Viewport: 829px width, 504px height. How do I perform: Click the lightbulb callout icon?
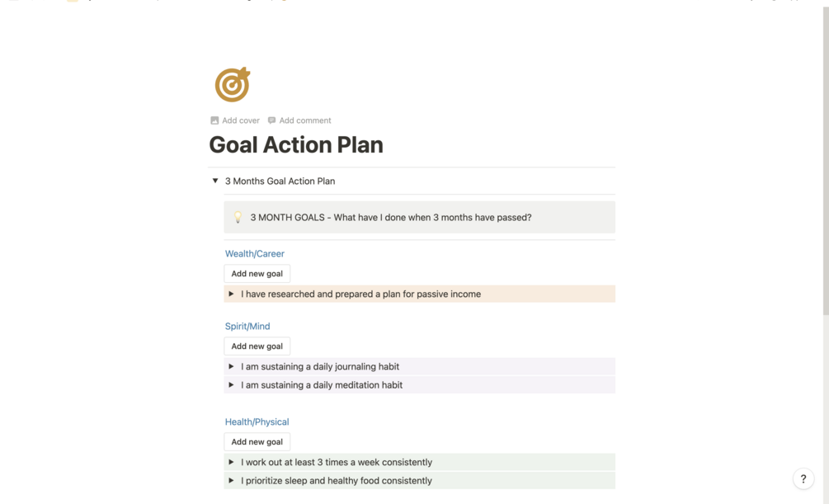pos(238,218)
